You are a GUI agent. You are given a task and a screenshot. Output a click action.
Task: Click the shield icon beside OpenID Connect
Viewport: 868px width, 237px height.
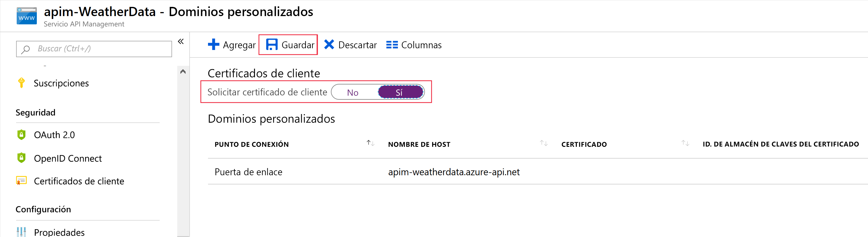pyautogui.click(x=21, y=158)
